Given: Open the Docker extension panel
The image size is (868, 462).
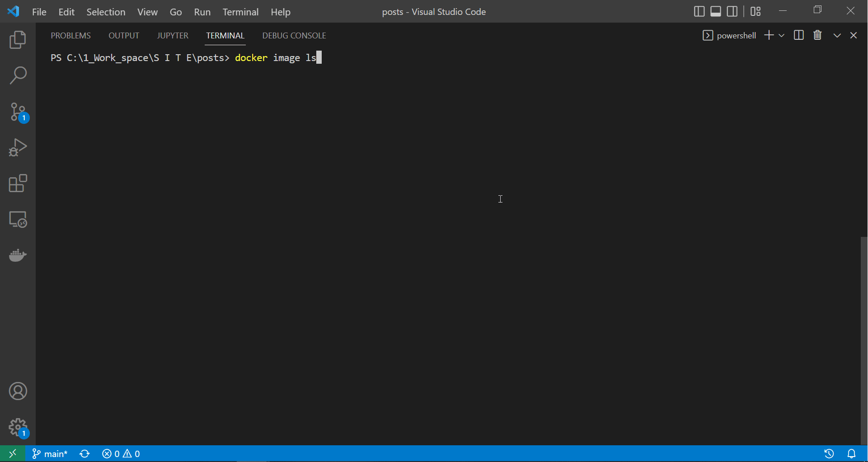Looking at the screenshot, I should 18,255.
